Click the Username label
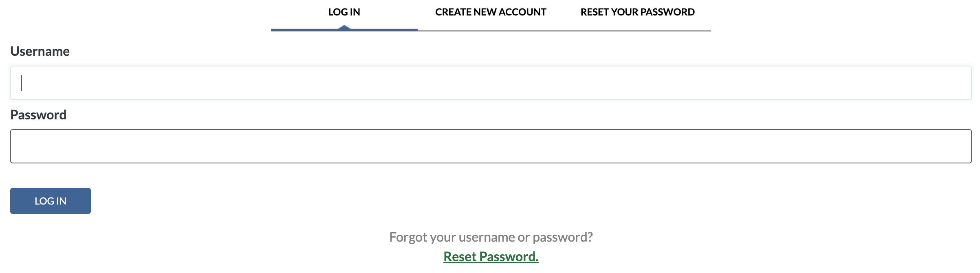980x273 pixels. [40, 51]
